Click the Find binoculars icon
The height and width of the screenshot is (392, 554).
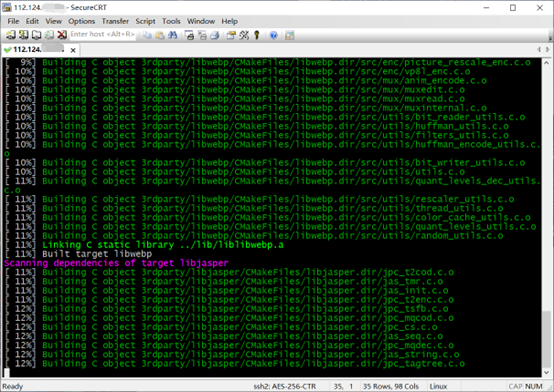172,35
